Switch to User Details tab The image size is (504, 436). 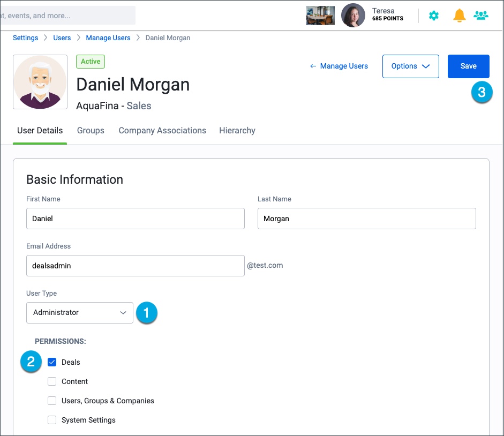[x=40, y=131]
